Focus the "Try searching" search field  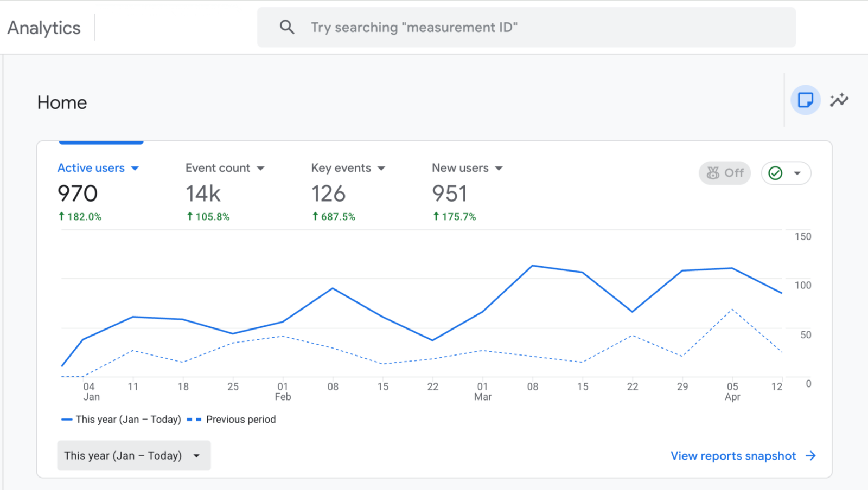point(526,27)
